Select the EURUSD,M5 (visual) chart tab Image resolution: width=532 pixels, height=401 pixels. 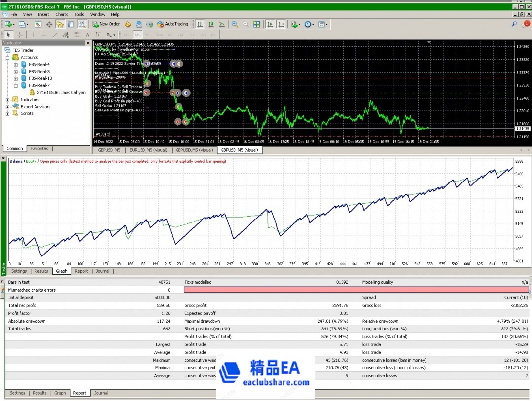click(148, 150)
